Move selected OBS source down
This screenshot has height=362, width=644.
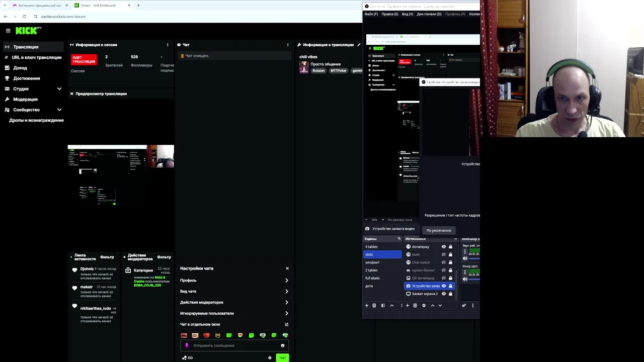click(x=440, y=306)
